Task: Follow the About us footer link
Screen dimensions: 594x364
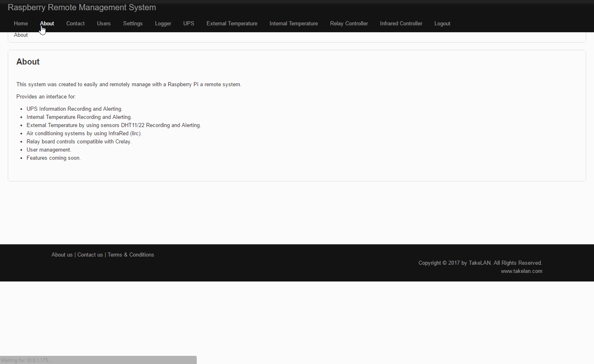Action: coord(62,255)
